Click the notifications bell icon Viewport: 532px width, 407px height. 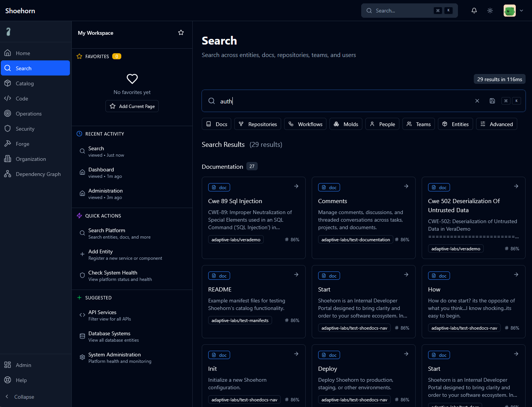pos(474,11)
